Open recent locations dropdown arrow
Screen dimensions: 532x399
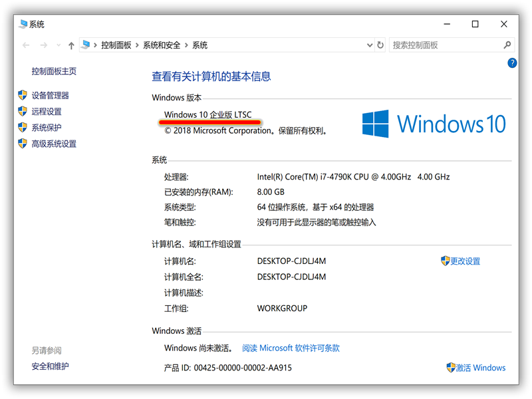57,45
